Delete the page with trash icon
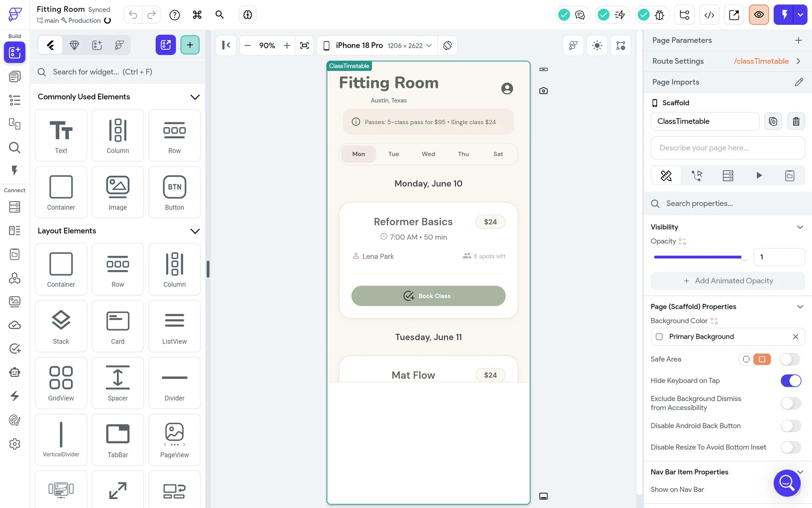The width and height of the screenshot is (812, 508). tap(796, 121)
